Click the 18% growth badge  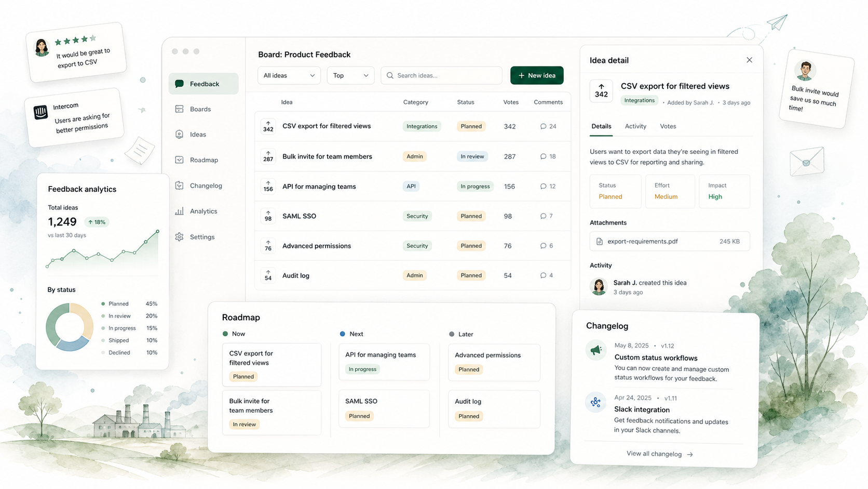[97, 222]
